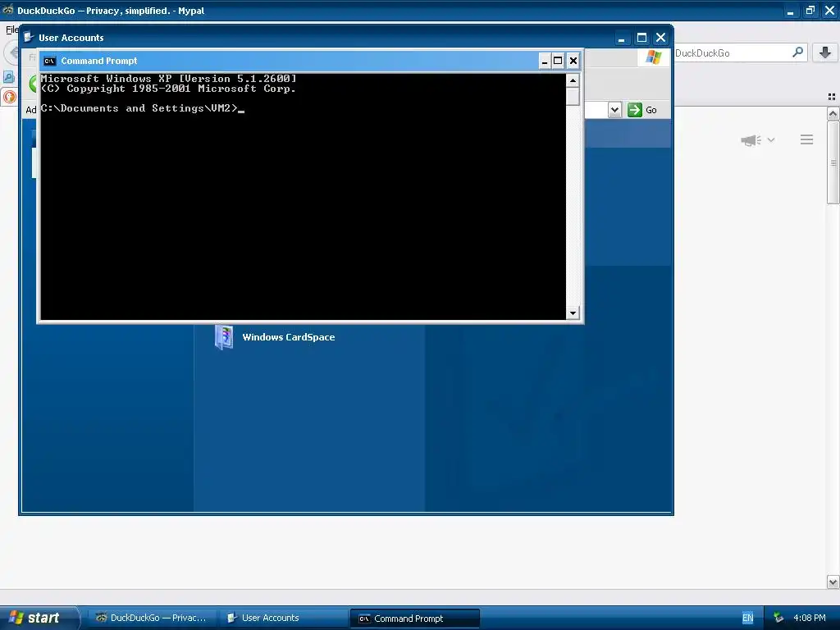Restore down the Mypal browser window
This screenshot has height=630, width=840.
tap(810, 10)
